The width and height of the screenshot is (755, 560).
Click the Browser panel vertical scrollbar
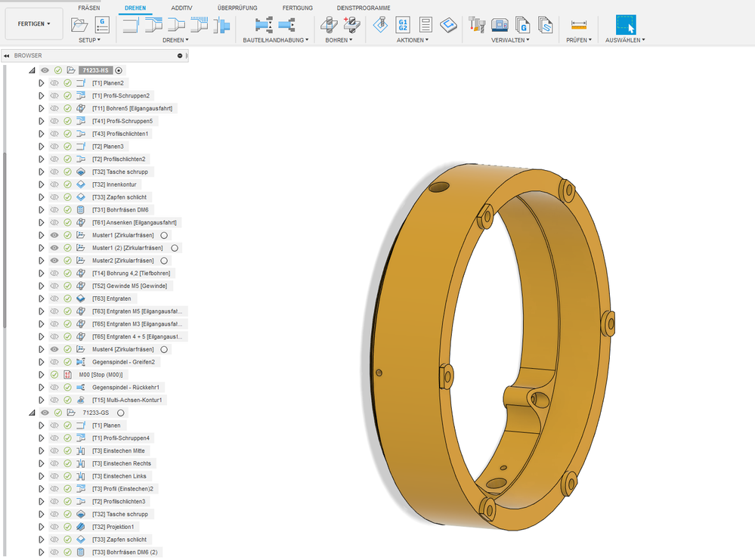pos(5,240)
